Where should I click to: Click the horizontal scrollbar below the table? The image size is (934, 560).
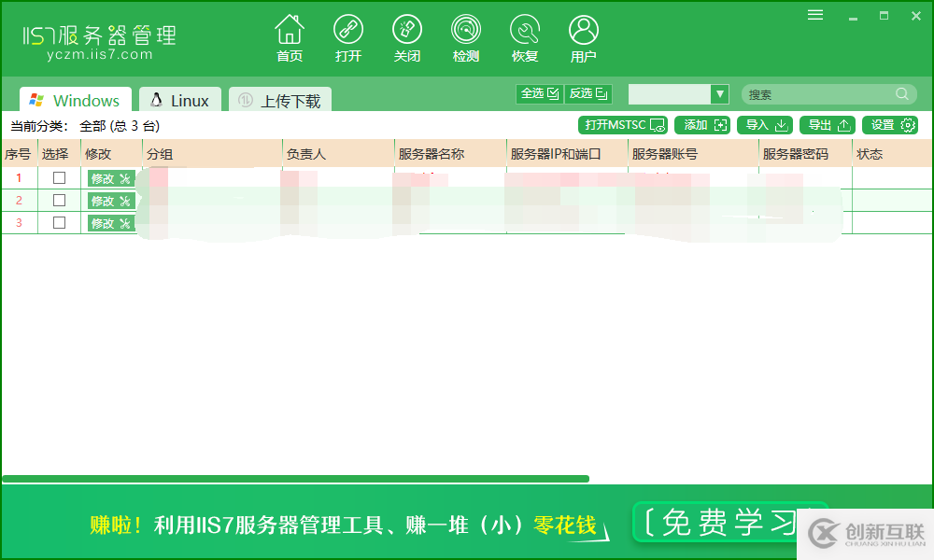pos(299,478)
